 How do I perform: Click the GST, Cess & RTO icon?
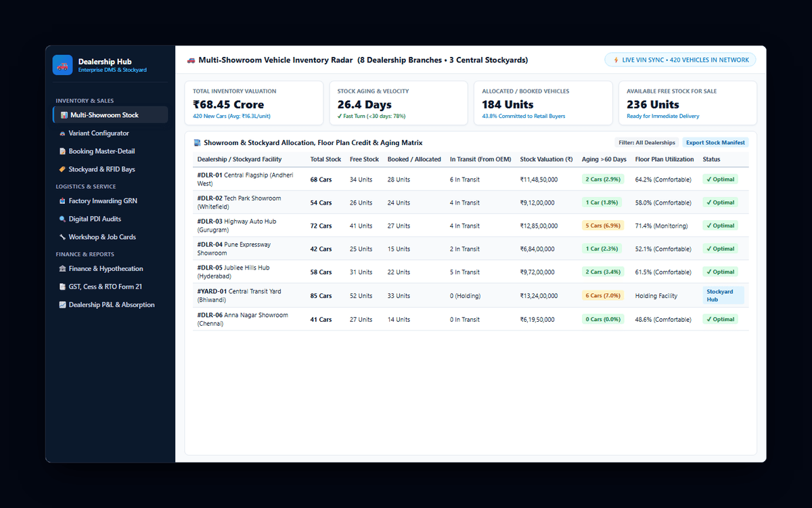click(x=62, y=287)
